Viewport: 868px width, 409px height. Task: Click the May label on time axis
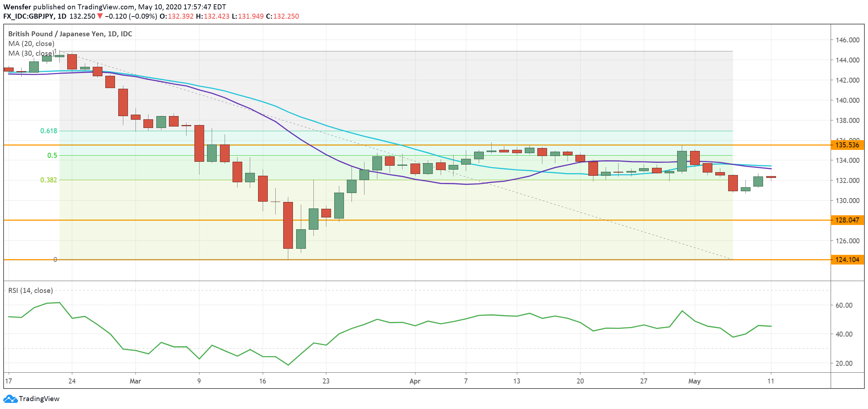tap(694, 381)
